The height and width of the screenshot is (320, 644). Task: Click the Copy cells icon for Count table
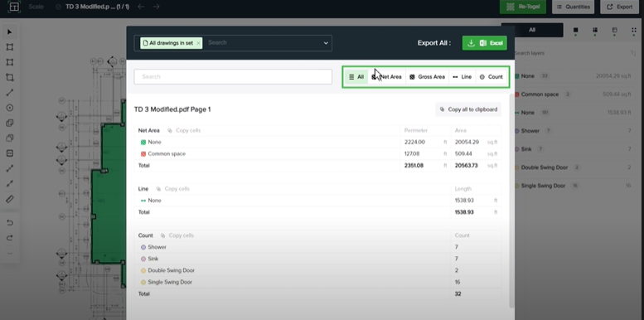pos(162,235)
